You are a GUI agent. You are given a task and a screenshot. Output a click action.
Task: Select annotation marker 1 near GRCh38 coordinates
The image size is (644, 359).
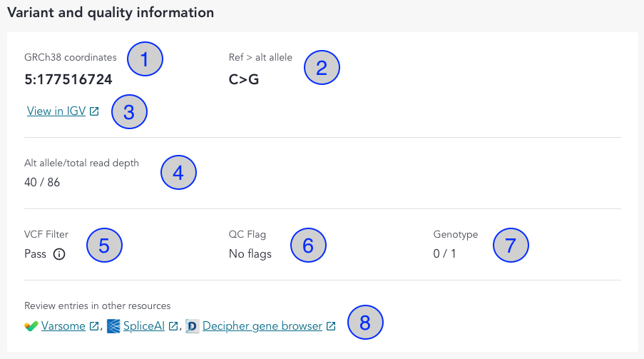145,60
